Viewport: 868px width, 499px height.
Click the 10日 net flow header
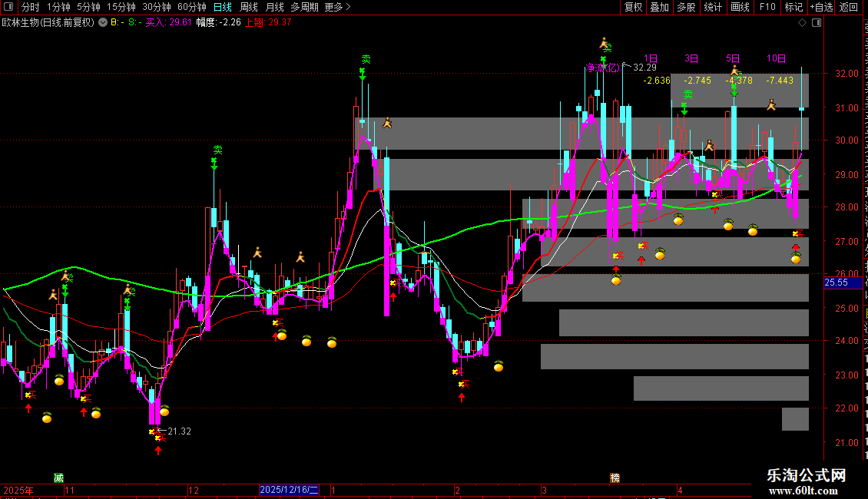pyautogui.click(x=776, y=58)
